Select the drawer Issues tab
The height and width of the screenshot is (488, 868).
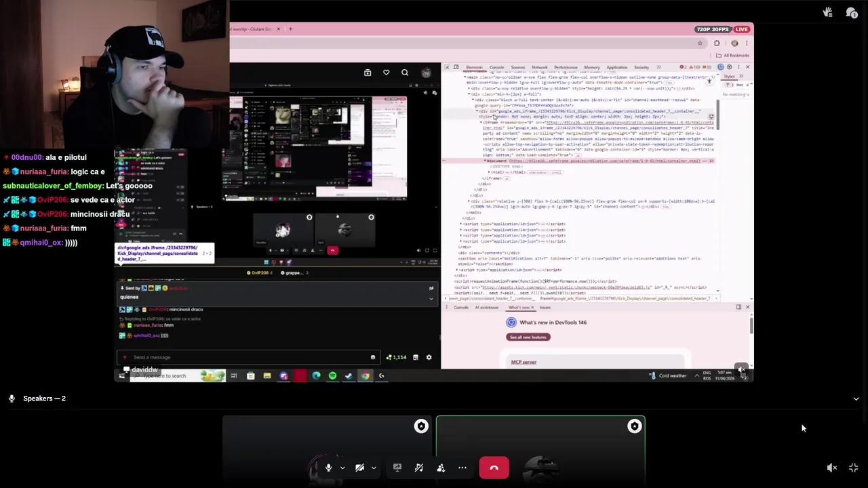pyautogui.click(x=545, y=308)
